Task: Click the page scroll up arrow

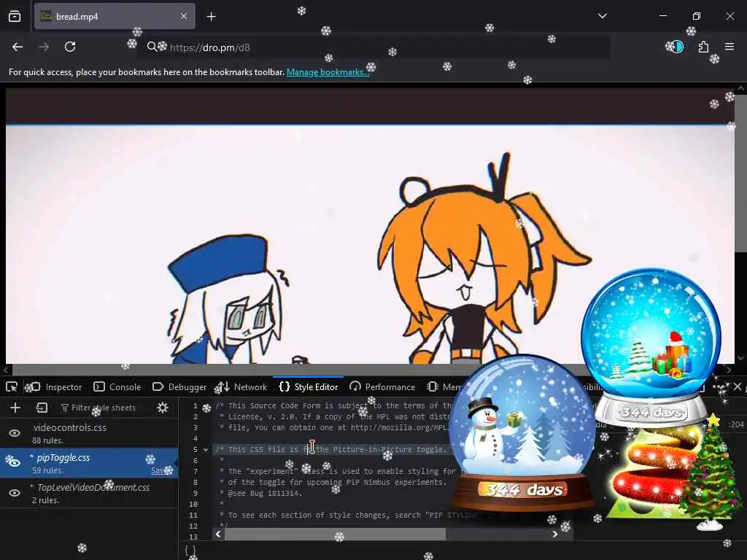Action: click(741, 88)
